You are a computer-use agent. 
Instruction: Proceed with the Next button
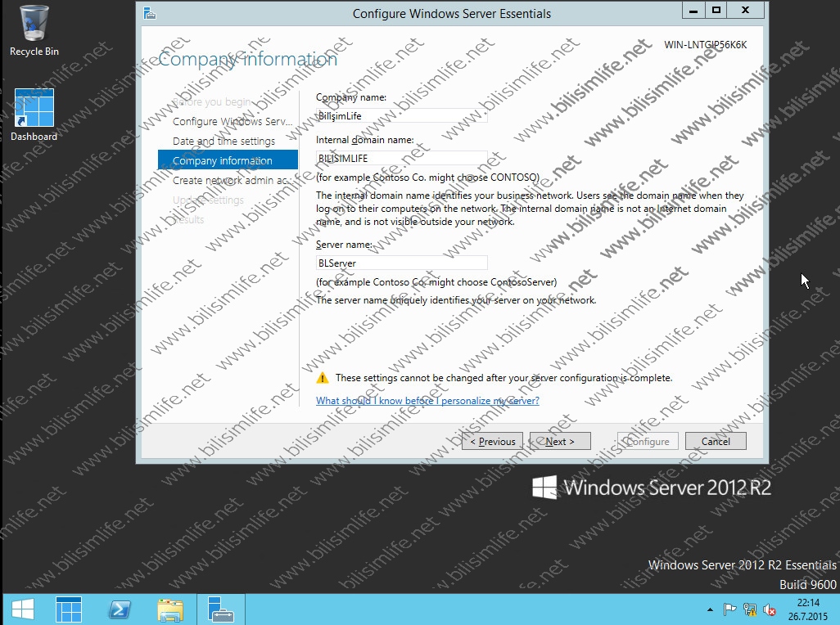click(560, 442)
